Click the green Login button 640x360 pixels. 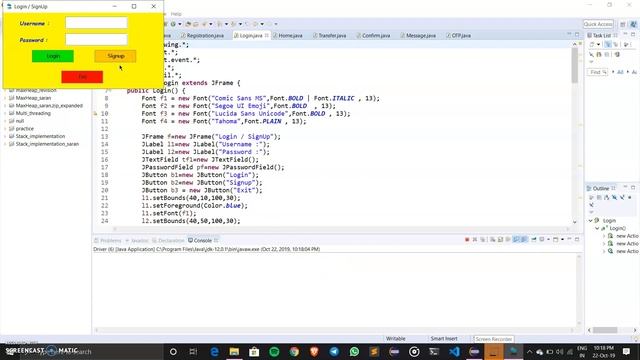pos(53,56)
